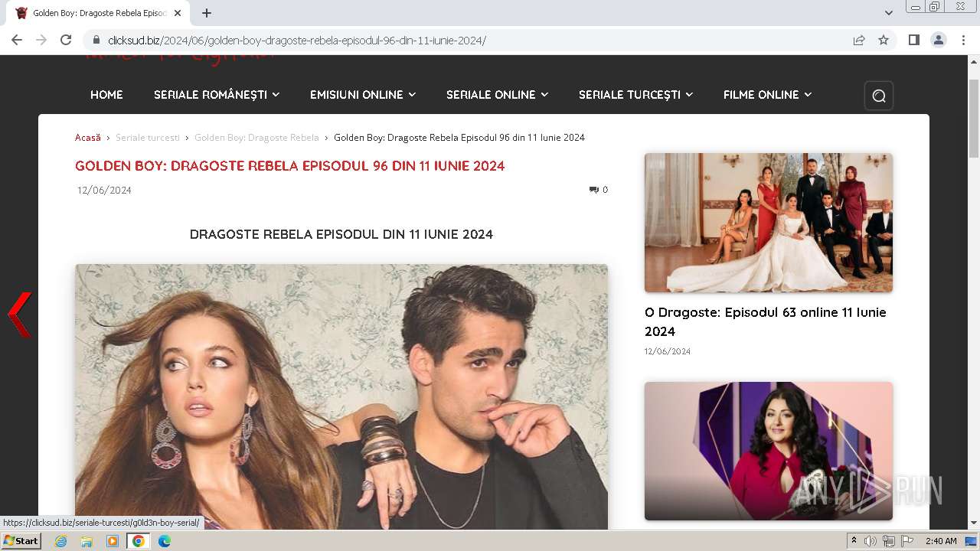Image resolution: width=980 pixels, height=551 pixels.
Task: Switch to Chrome in the taskbar
Action: pos(139,541)
